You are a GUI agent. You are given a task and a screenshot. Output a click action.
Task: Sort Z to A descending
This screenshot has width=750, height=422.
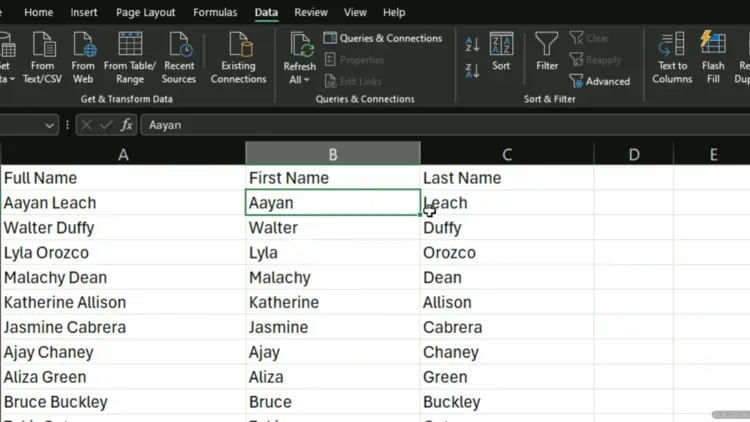tap(472, 71)
